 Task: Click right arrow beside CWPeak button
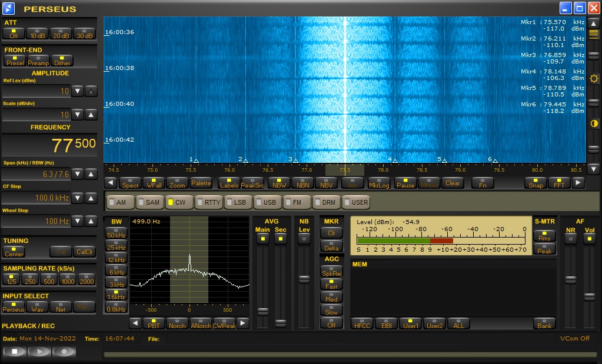pyautogui.click(x=242, y=323)
